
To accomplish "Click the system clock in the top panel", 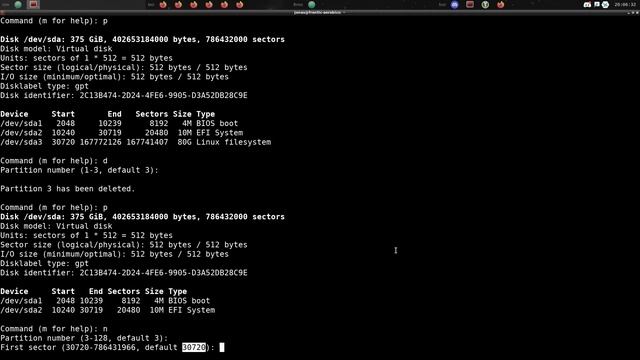I will click(625, 4).
